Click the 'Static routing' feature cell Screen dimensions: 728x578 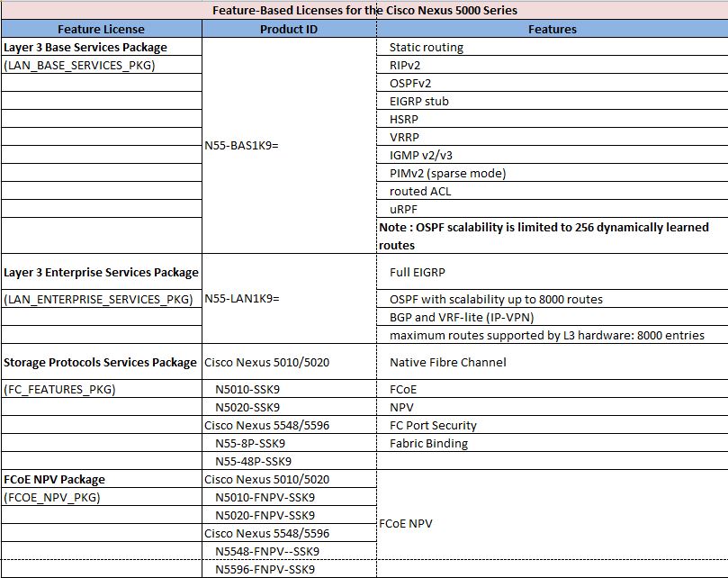tap(552, 47)
